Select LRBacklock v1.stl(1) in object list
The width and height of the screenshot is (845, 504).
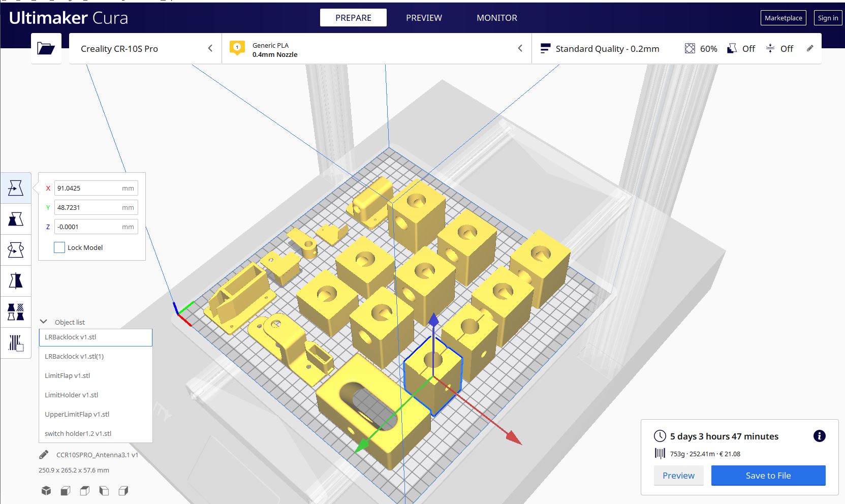tap(96, 357)
